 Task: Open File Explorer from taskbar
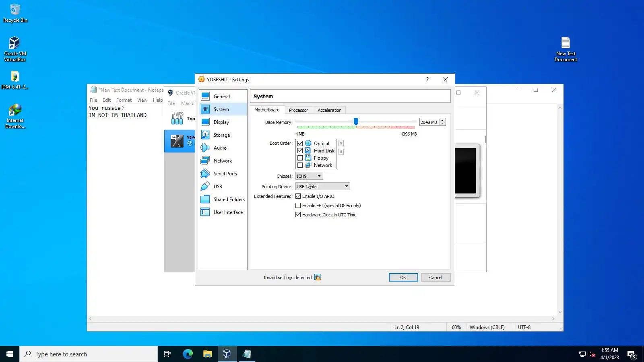pyautogui.click(x=207, y=354)
